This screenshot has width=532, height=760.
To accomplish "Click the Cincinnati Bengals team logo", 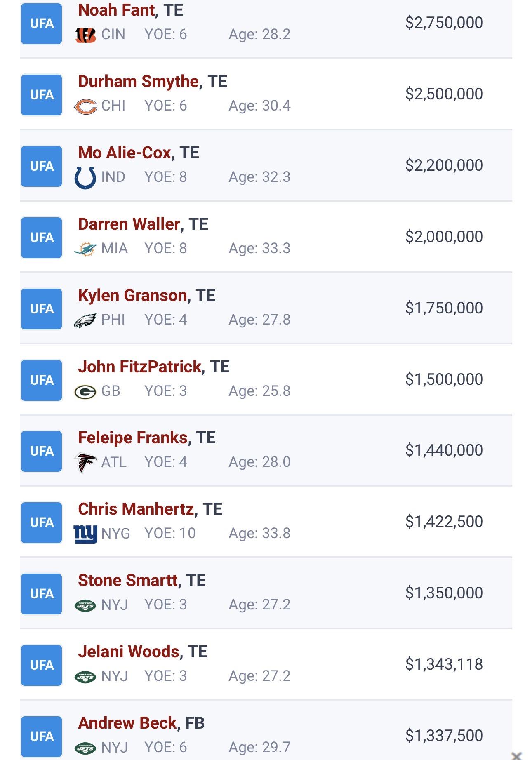I will 85,35.
